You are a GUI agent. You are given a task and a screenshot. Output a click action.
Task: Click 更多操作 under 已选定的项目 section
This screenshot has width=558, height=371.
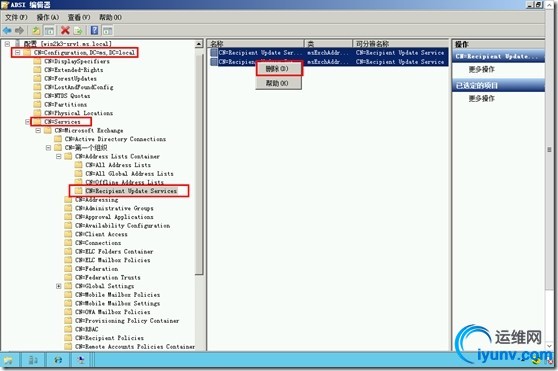pos(481,99)
